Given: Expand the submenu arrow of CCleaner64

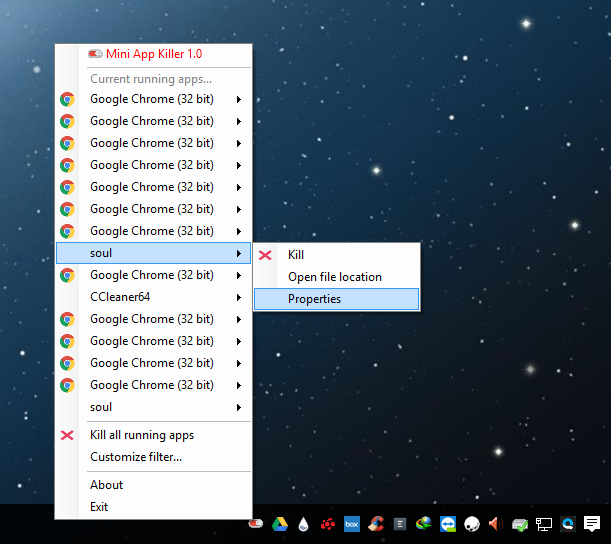Looking at the screenshot, I should pos(239,297).
